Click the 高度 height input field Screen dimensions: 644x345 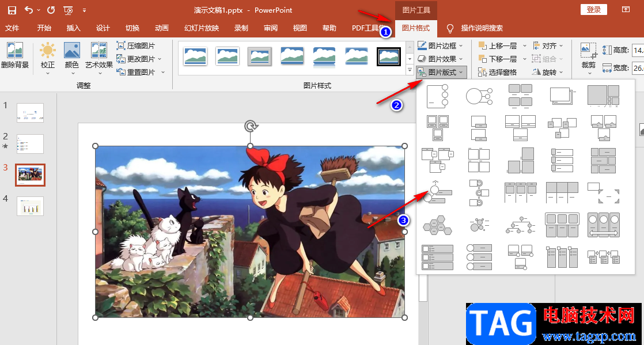click(x=638, y=51)
